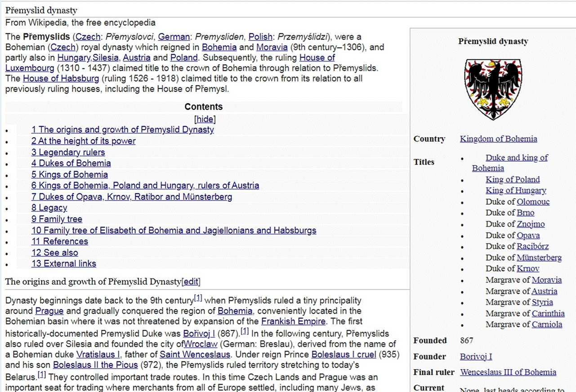Open the Silesia link in the intro
Viewport: 576px width, 392px height.
pyautogui.click(x=106, y=58)
